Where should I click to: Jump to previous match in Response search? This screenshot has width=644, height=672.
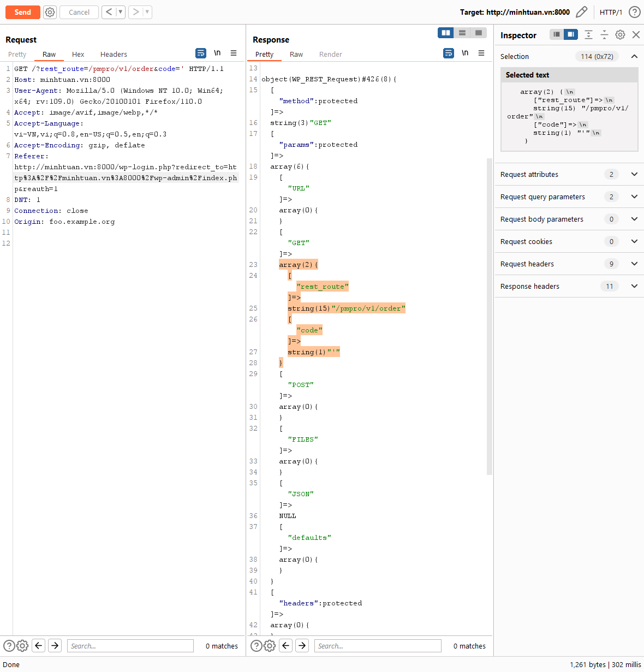pyautogui.click(x=286, y=646)
